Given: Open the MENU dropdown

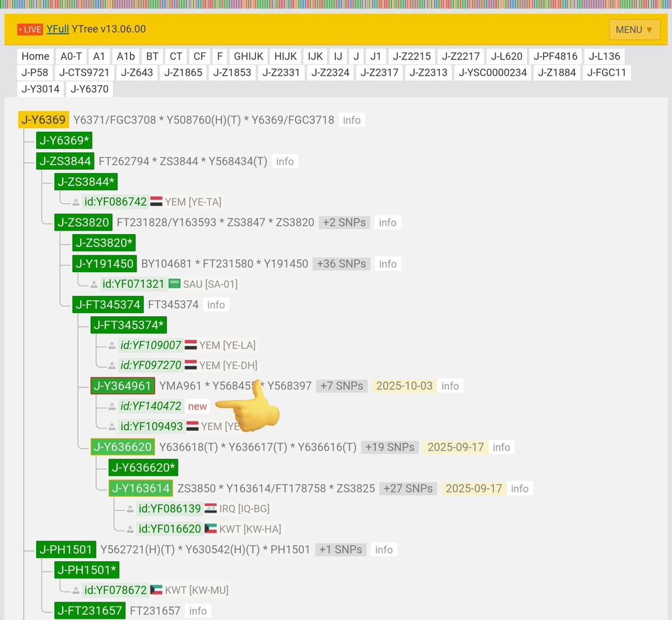Looking at the screenshot, I should coord(634,30).
